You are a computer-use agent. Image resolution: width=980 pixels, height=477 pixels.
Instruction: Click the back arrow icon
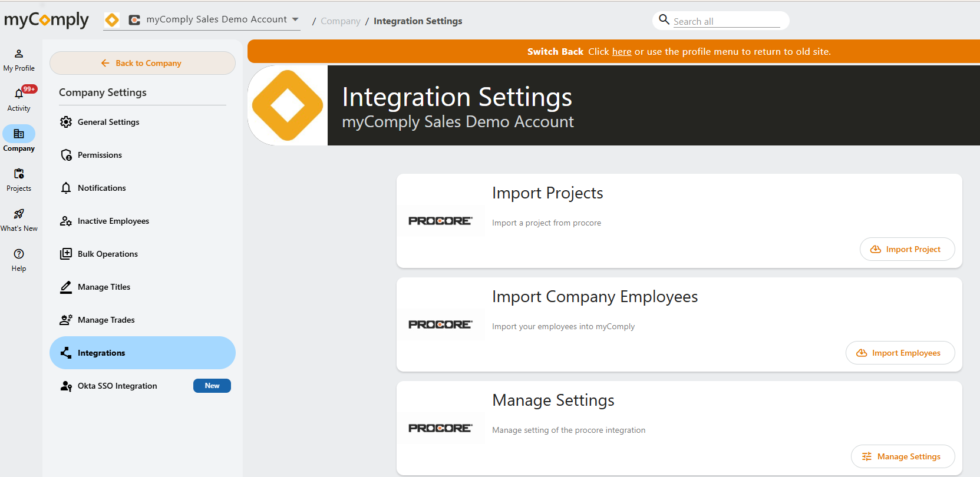click(105, 63)
